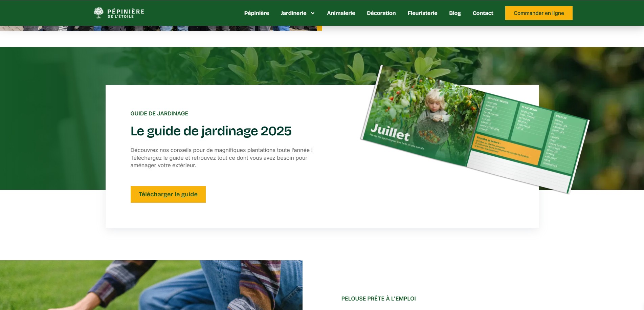Click the Le guide de jardinage 2025 heading
This screenshot has width=644, height=310.
tap(211, 131)
